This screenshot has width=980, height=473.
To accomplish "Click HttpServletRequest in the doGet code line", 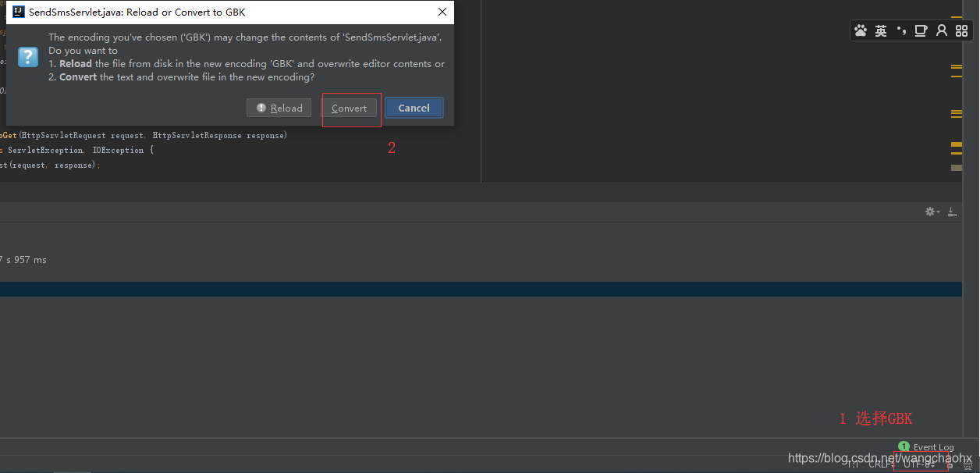I will point(62,135).
